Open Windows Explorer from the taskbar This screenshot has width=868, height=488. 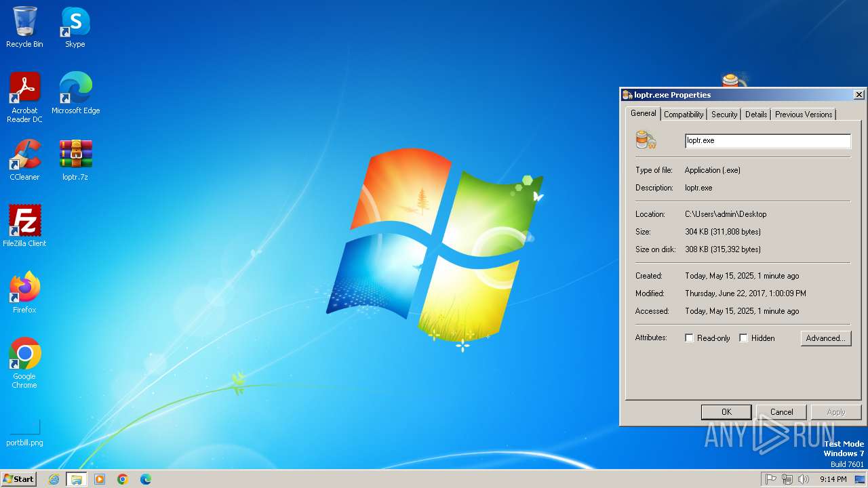77,479
